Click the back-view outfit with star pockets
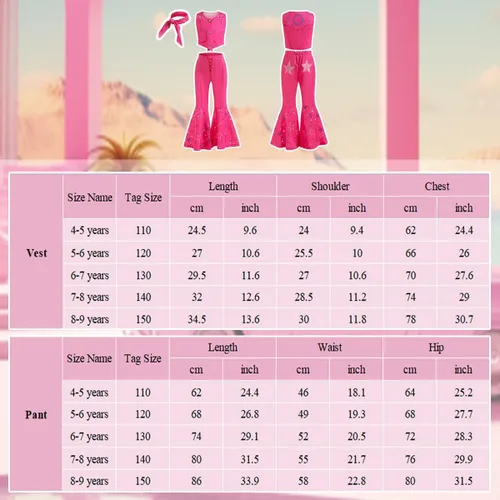Screen dimensions: 500x500 (x=299, y=80)
